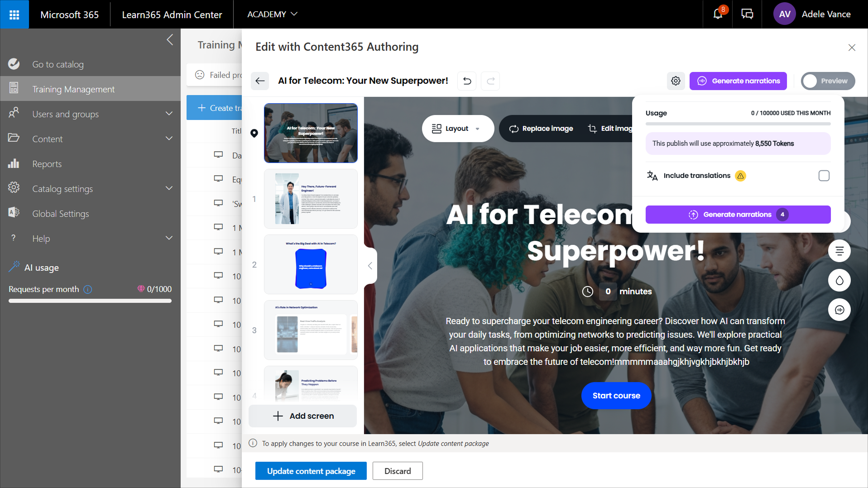Image resolution: width=868 pixels, height=488 pixels.
Task: Click Update content package button
Action: (311, 471)
